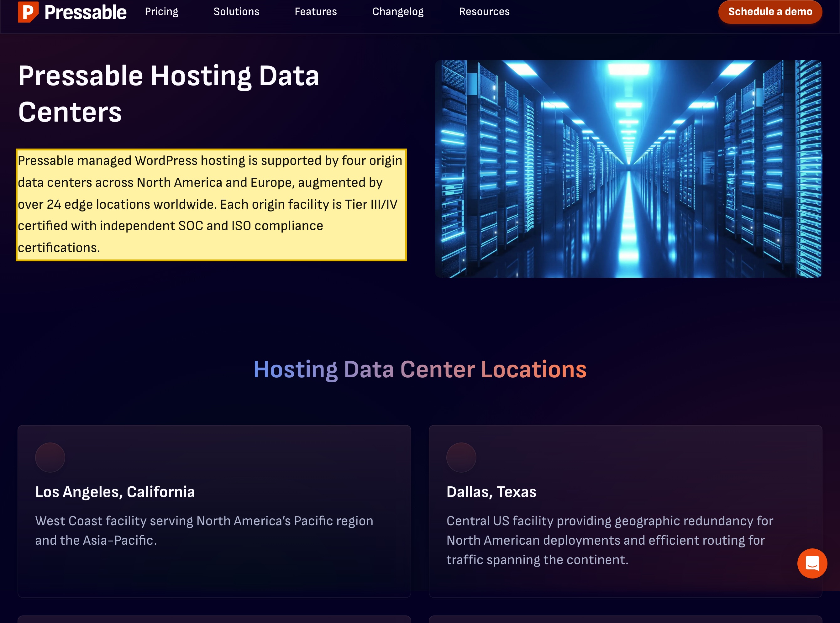Click the Pressable wordmark link
Viewport: 840px width, 623px height.
(x=86, y=13)
